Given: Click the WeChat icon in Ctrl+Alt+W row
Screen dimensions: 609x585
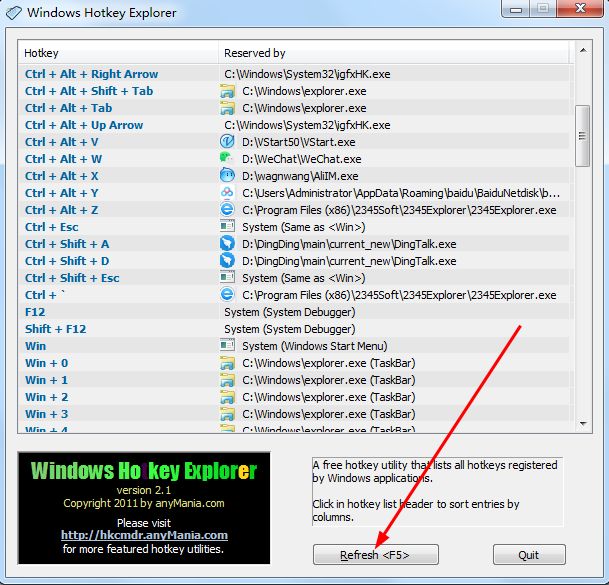Looking at the screenshot, I should tap(227, 158).
